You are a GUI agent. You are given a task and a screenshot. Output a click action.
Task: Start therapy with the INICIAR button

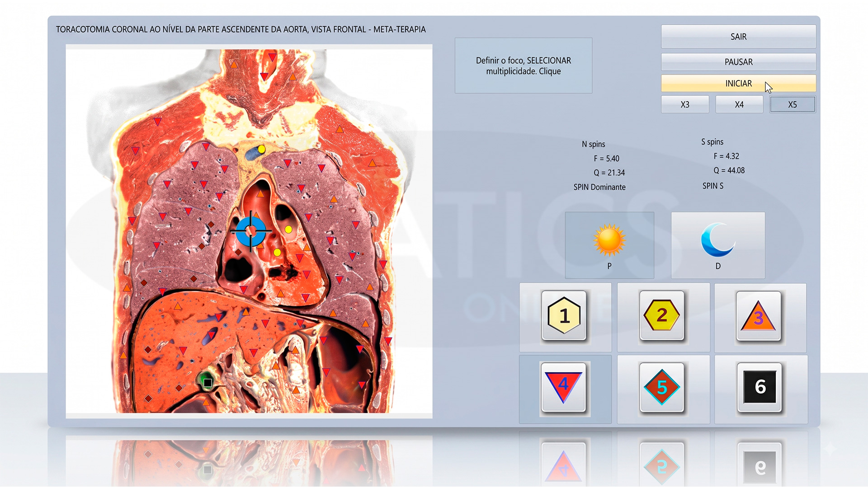[738, 84]
